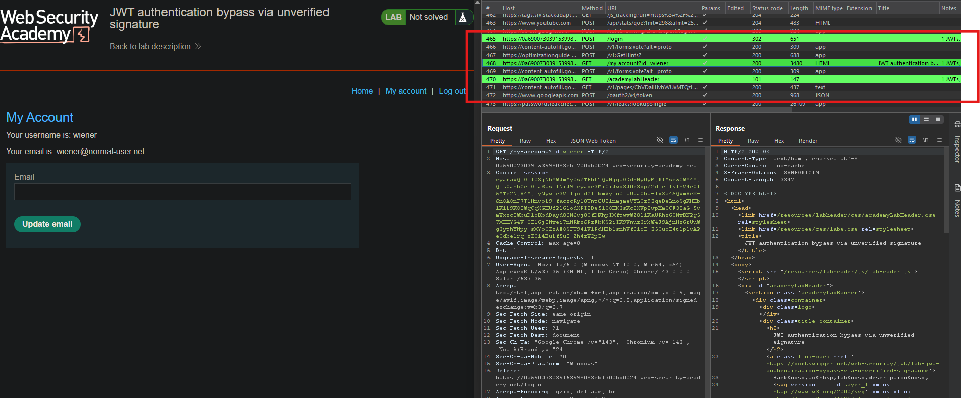The width and height of the screenshot is (980, 398).
Task: Click the Home link
Action: pyautogui.click(x=362, y=91)
